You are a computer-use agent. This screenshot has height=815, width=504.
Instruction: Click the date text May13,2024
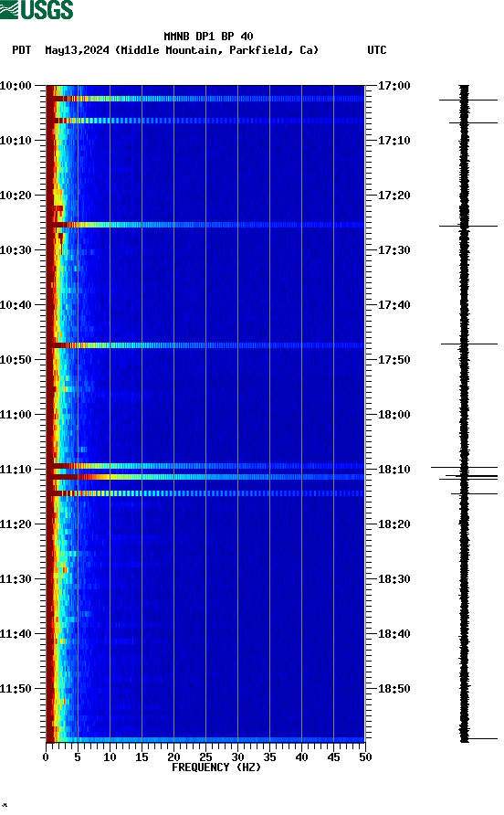pos(77,50)
